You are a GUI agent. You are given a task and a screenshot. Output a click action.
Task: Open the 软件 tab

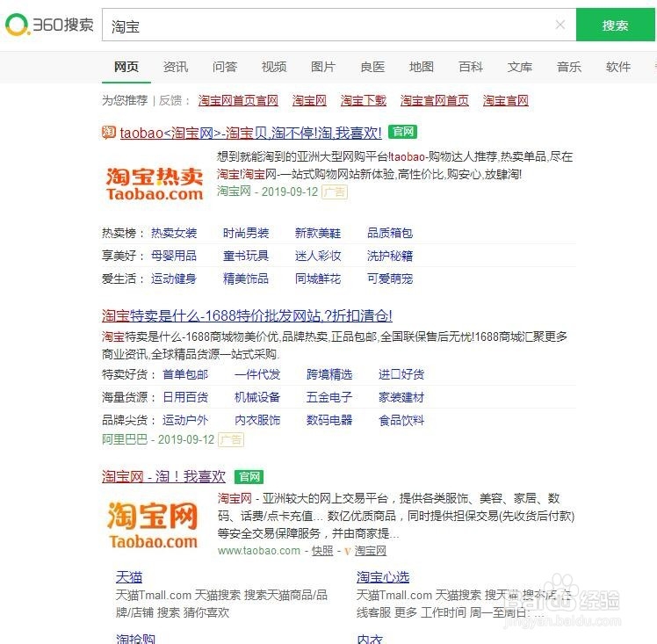tap(618, 66)
